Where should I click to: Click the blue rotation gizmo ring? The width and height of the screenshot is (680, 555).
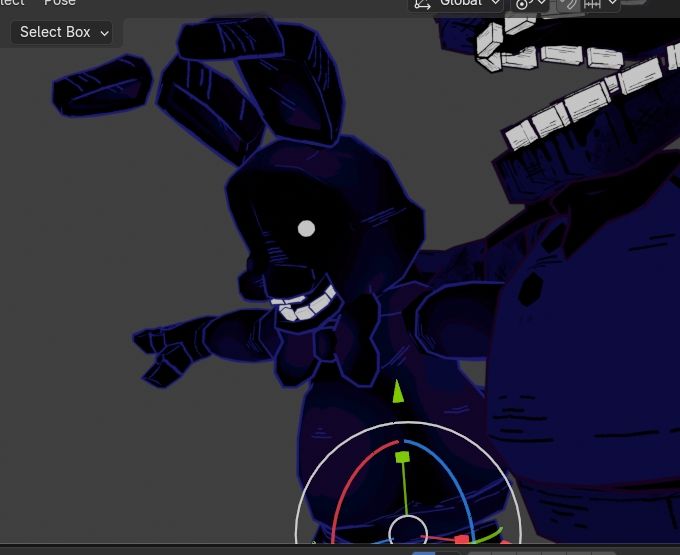pyautogui.click(x=455, y=477)
